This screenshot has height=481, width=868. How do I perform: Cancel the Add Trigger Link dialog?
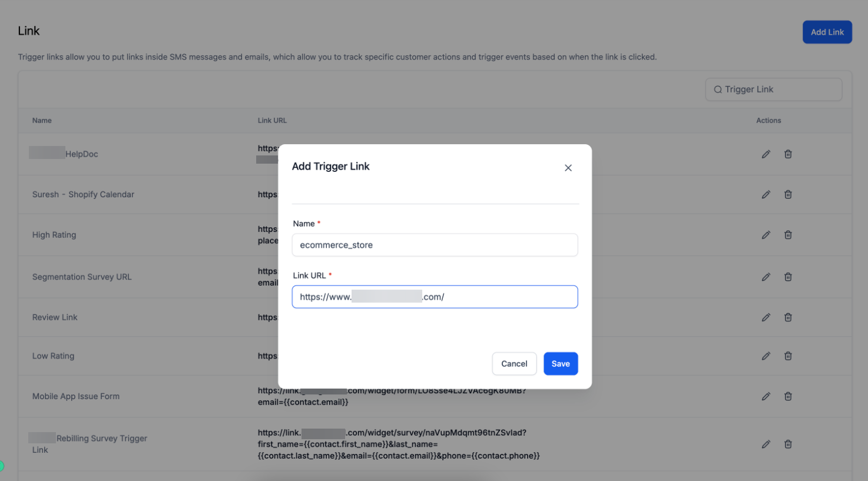pos(514,364)
